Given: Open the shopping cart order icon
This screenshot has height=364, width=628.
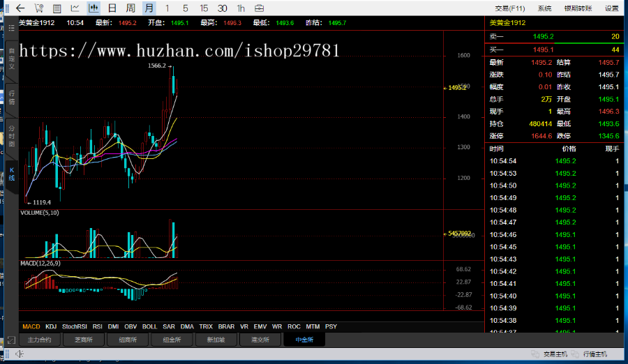Looking at the screenshot, I should click(x=39, y=8).
